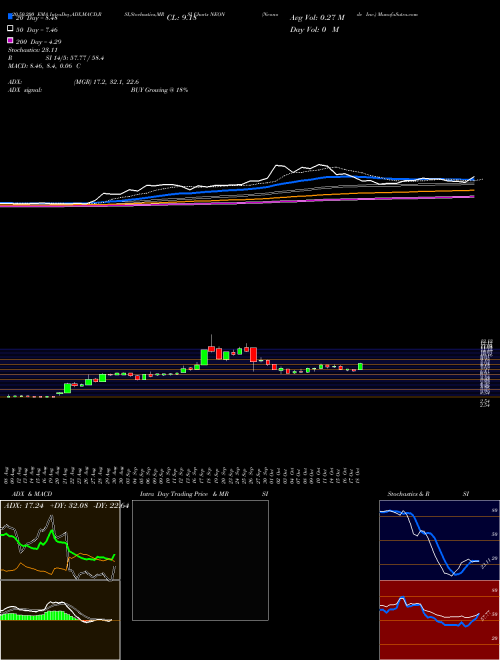
Task: Select the '50 Day - 7.46' legend text
Action: (37, 30)
